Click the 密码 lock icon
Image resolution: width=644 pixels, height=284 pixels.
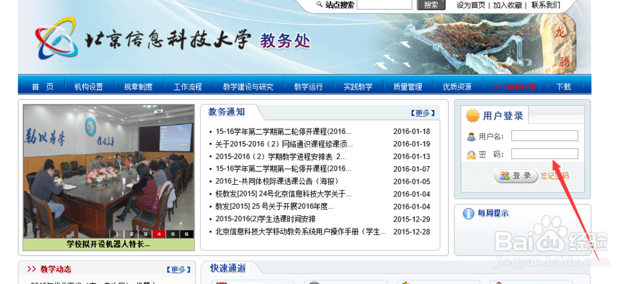(471, 155)
